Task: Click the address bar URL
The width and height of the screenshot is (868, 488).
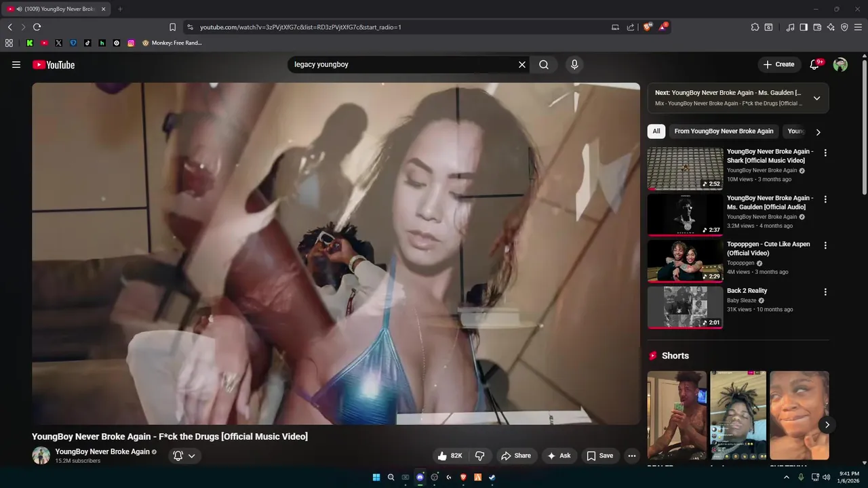Action: (300, 27)
